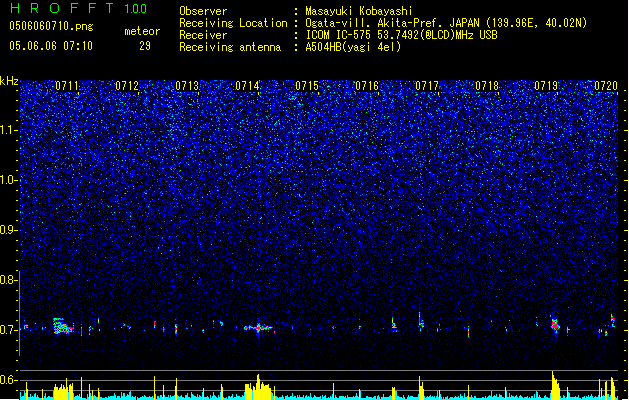The height and width of the screenshot is (400, 629).
Task: Click the 0.8 kHz frequency label
Action: click(x=9, y=280)
